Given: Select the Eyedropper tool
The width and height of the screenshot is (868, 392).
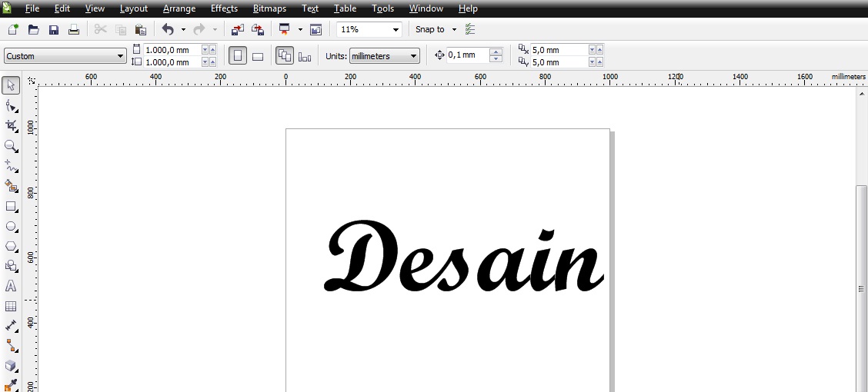Looking at the screenshot, I should tap(11, 385).
